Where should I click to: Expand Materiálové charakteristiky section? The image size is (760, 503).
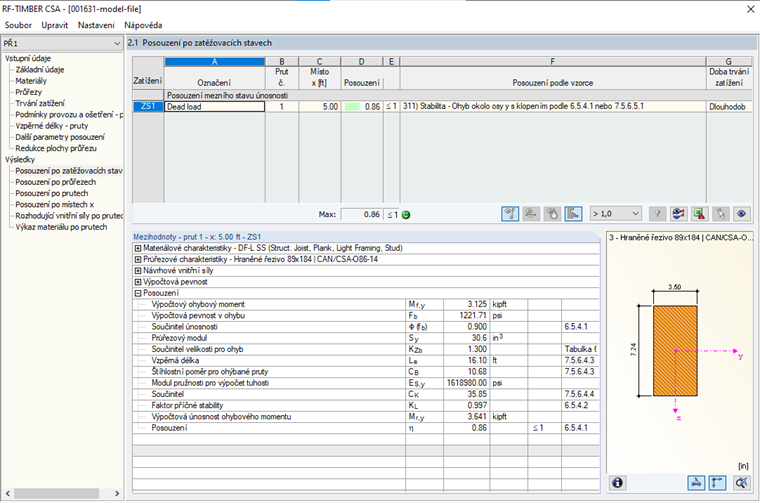(138, 248)
